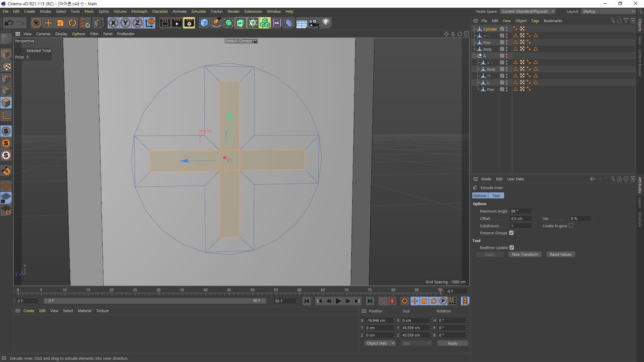
Task: Select the Move tool in top toolbar
Action: point(48,23)
